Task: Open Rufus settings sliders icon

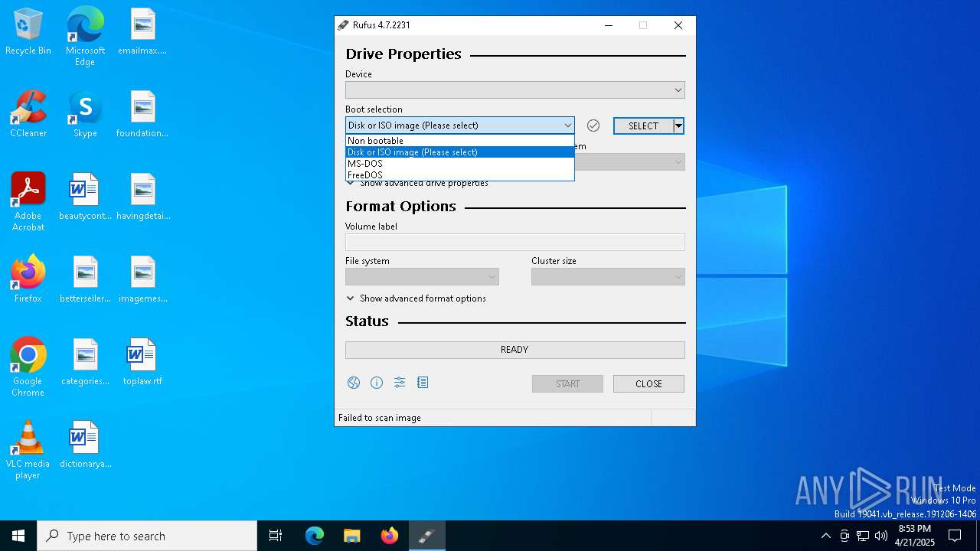Action: click(400, 383)
